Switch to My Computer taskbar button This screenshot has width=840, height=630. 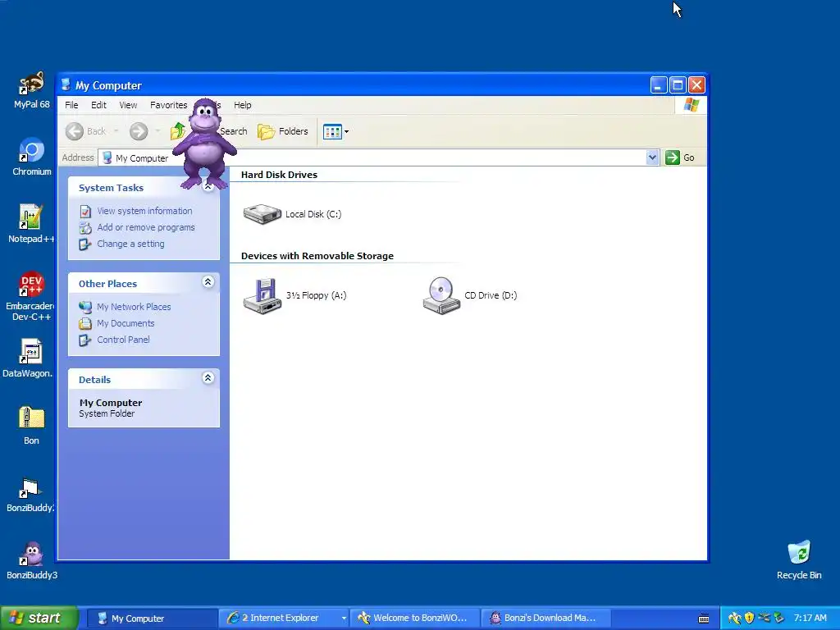[x=152, y=619]
